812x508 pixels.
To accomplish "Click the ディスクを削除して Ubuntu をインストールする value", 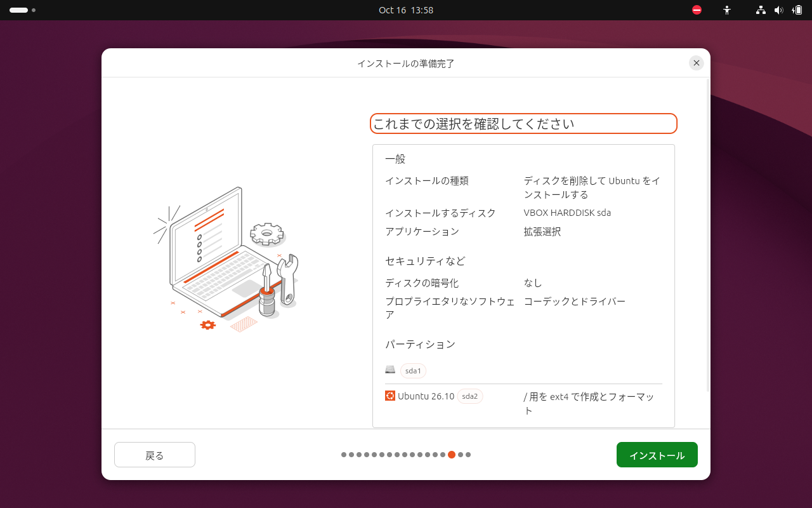I will click(592, 188).
